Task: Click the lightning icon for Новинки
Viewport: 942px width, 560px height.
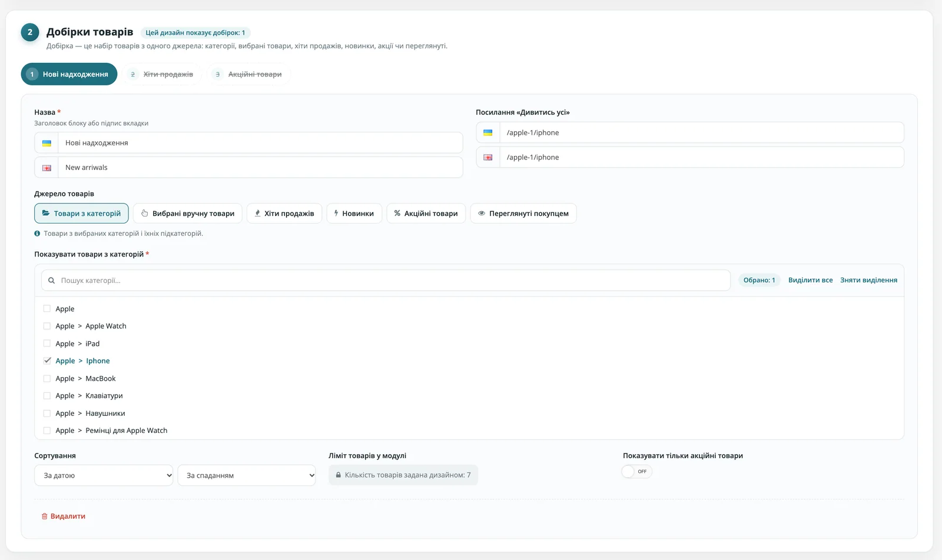Action: [x=336, y=214]
